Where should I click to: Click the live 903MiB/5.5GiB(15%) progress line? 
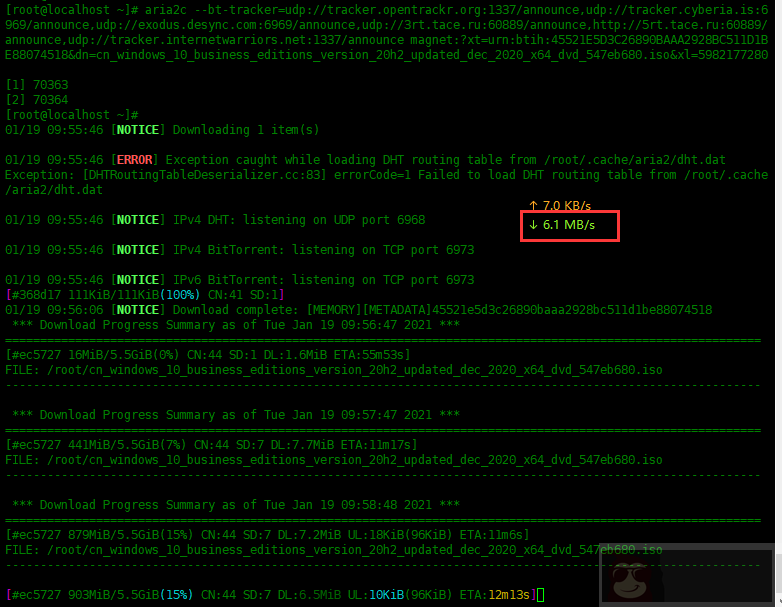(271, 595)
